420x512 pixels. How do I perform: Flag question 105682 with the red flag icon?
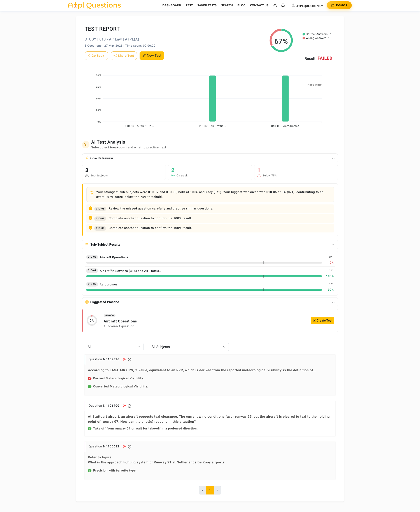coord(124,447)
